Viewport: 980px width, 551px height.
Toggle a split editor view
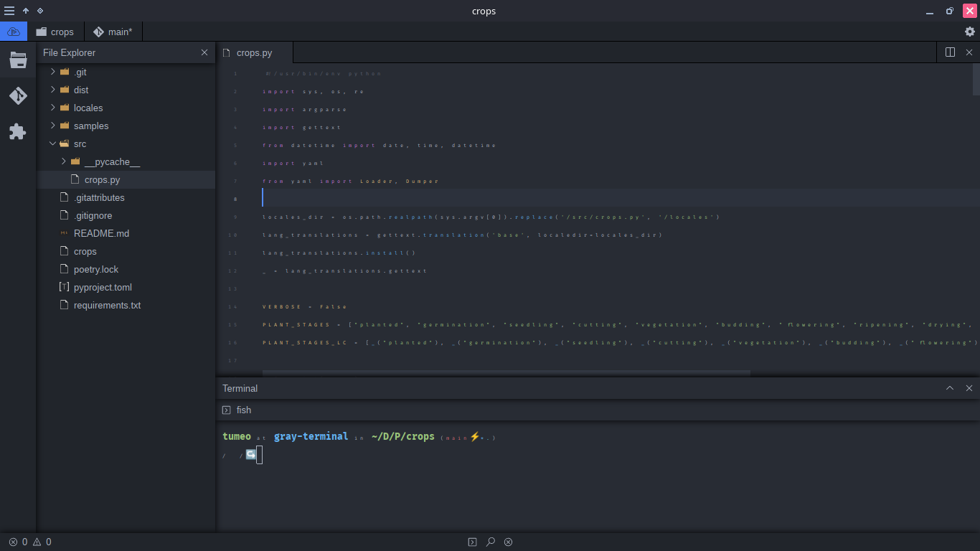tap(951, 52)
